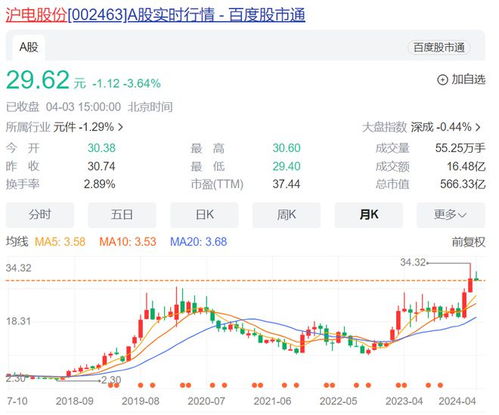Click the 2021-06 date label on the axis
Viewport: 499px width, 415px height.
[x=272, y=401]
